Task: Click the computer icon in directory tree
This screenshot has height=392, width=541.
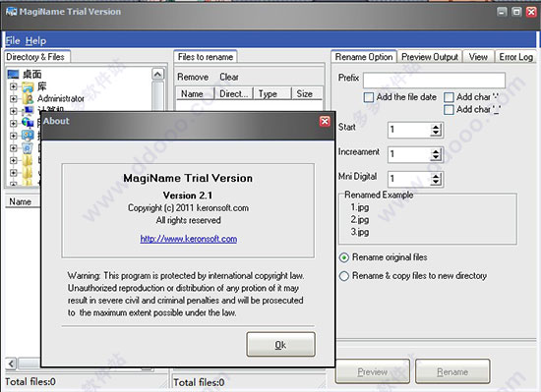Action: [x=28, y=111]
